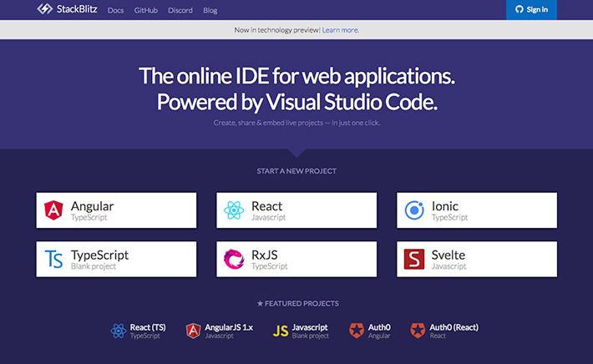Click 'Powered by Visual Studio Code.' headline
Image resolution: width=593 pixels, height=364 pixels.
click(296, 102)
